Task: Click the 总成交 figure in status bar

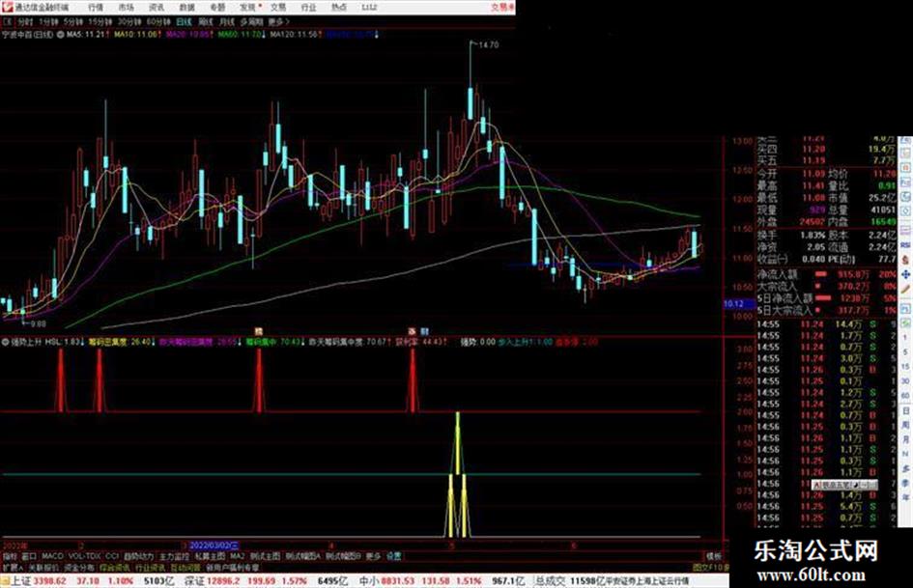Action: [587, 581]
